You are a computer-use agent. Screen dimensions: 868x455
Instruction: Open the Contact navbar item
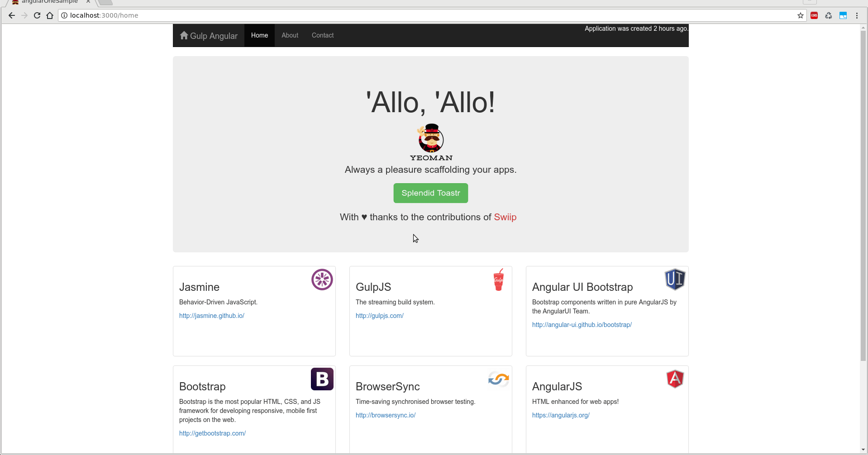[x=323, y=35]
